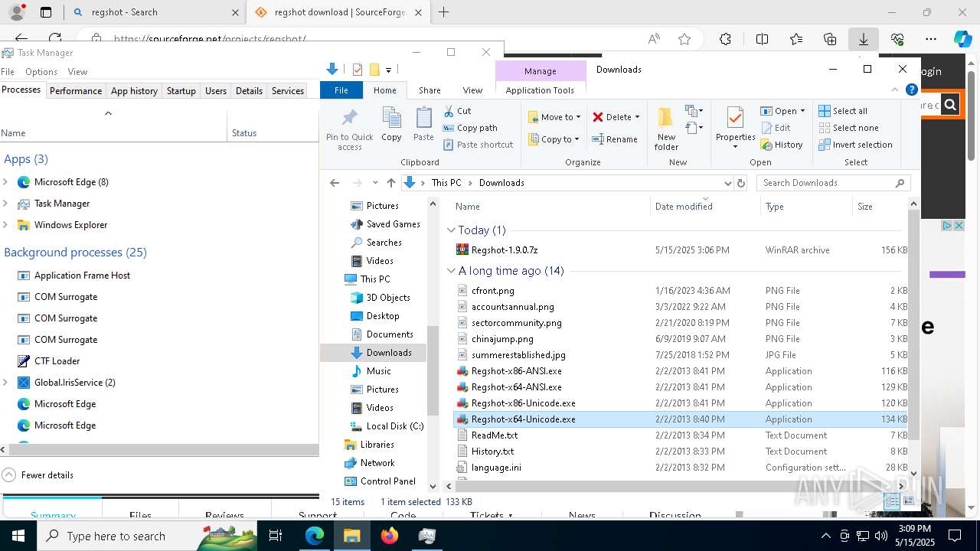Click Invert selection in ribbon
Viewport: 980px width, 551px height.
855,145
